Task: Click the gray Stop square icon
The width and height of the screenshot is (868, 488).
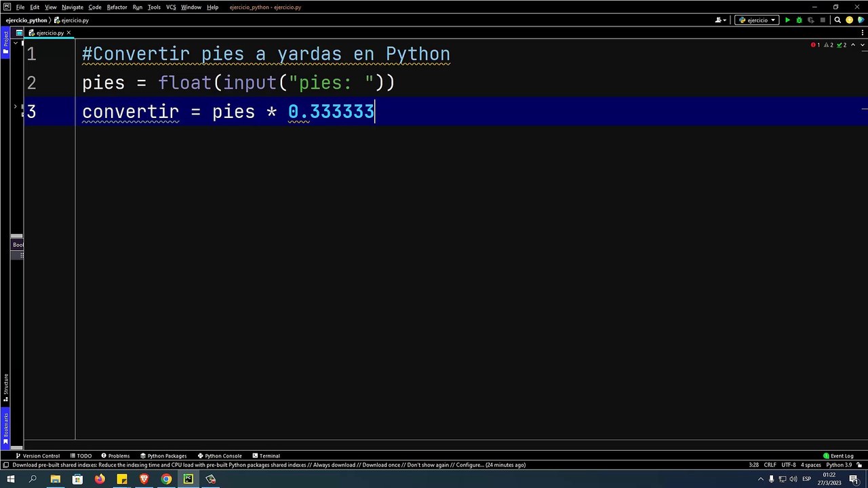Action: 823,20
